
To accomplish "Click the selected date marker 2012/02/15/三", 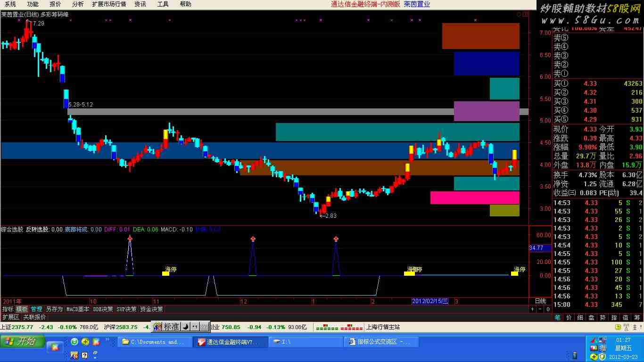I will pos(429,301).
